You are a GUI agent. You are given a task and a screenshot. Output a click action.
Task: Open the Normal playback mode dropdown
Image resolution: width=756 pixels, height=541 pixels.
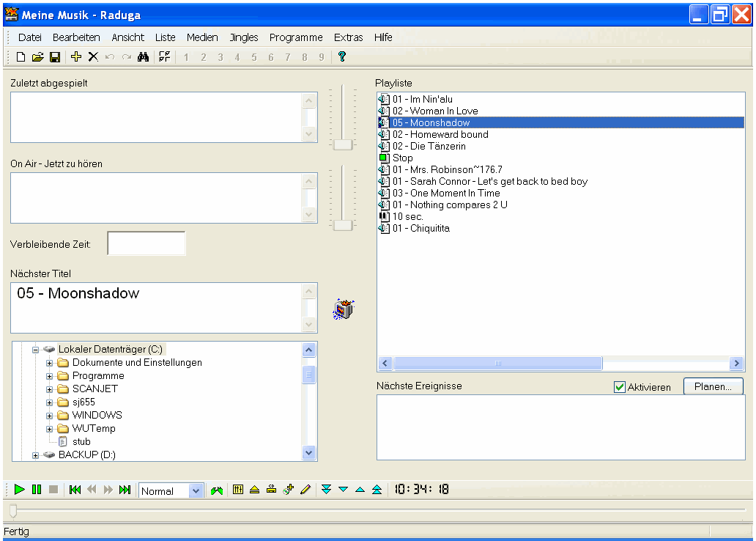coord(196,491)
